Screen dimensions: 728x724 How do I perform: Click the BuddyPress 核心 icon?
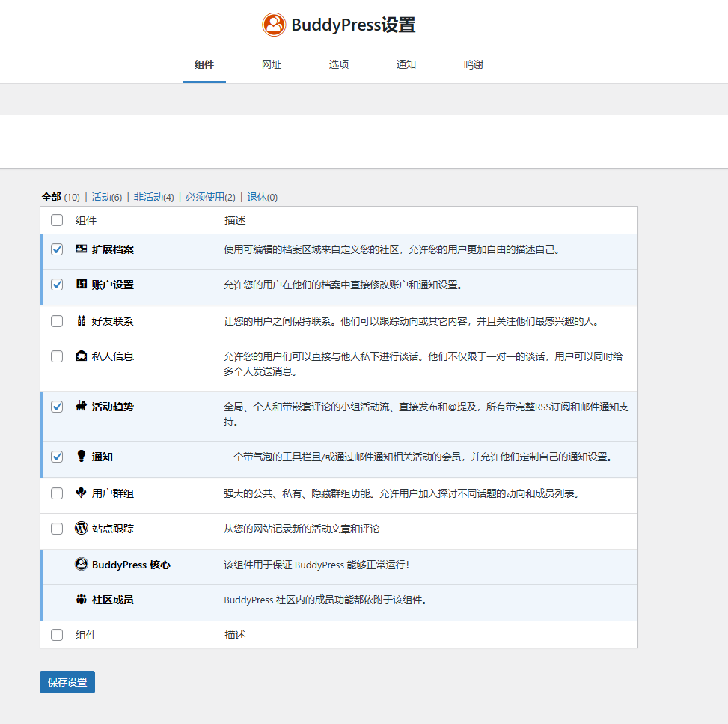(82, 564)
